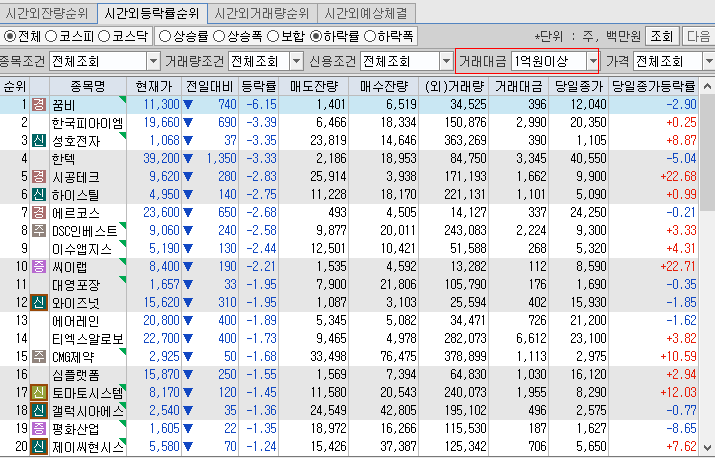
Task: Click the 경 badge icon beside 꿈비
Action: [x=39, y=104]
